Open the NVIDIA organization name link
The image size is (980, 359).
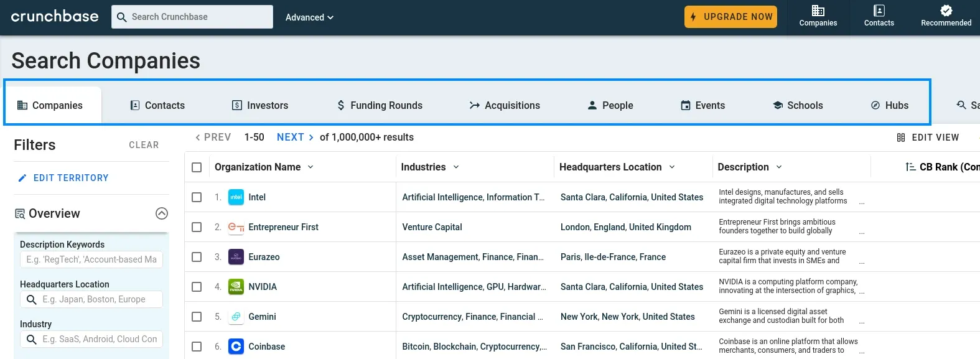[263, 287]
